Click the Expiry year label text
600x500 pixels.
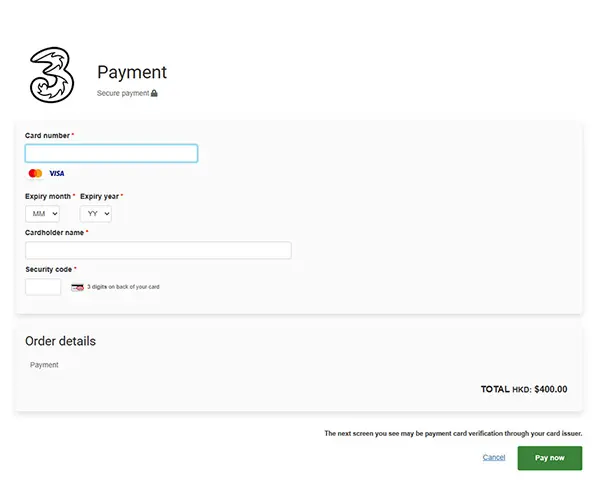(x=99, y=197)
